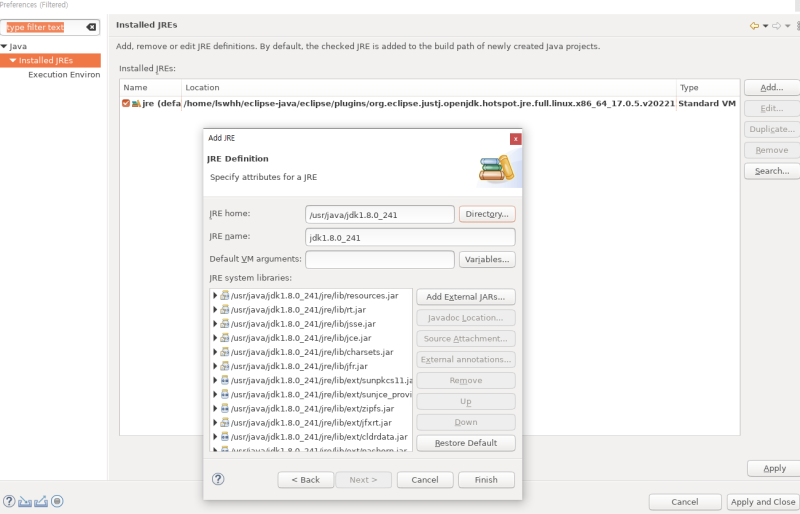Click the sunjce_provider jar icon
The width and height of the screenshot is (800, 514).
click(224, 395)
